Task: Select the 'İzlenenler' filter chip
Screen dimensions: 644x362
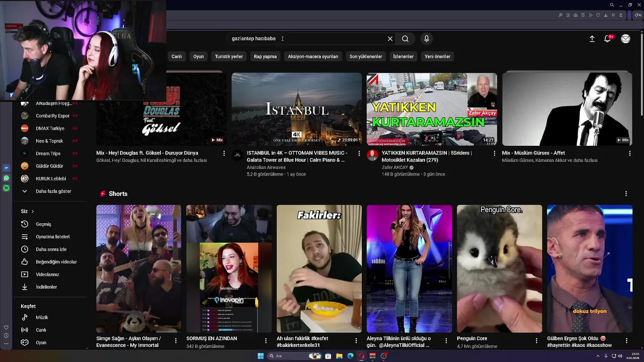Action: (x=404, y=56)
